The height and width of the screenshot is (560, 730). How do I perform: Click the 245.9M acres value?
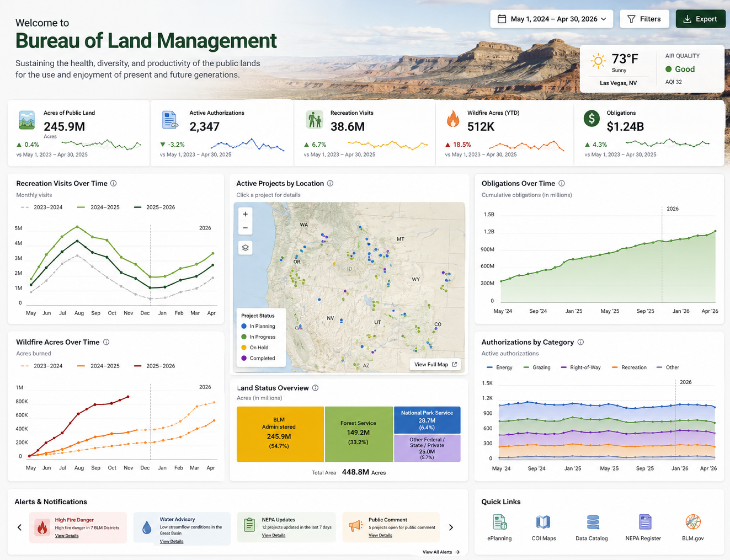coord(65,127)
